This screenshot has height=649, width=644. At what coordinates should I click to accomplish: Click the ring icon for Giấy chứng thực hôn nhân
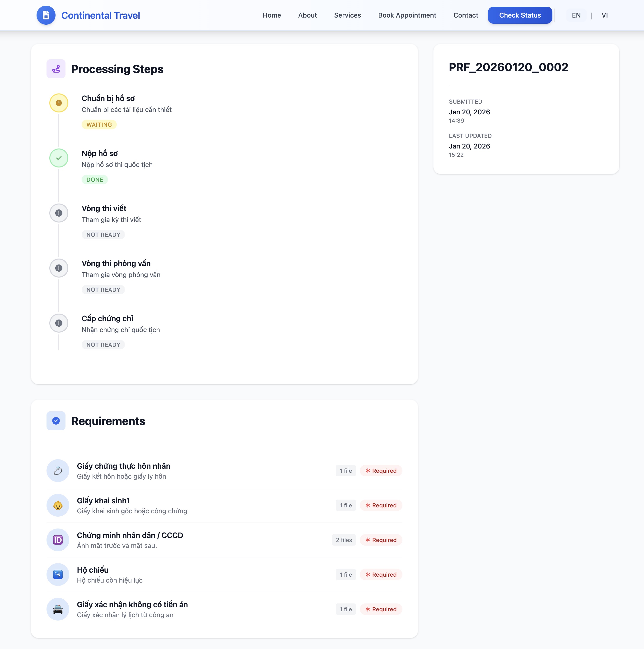coord(58,471)
